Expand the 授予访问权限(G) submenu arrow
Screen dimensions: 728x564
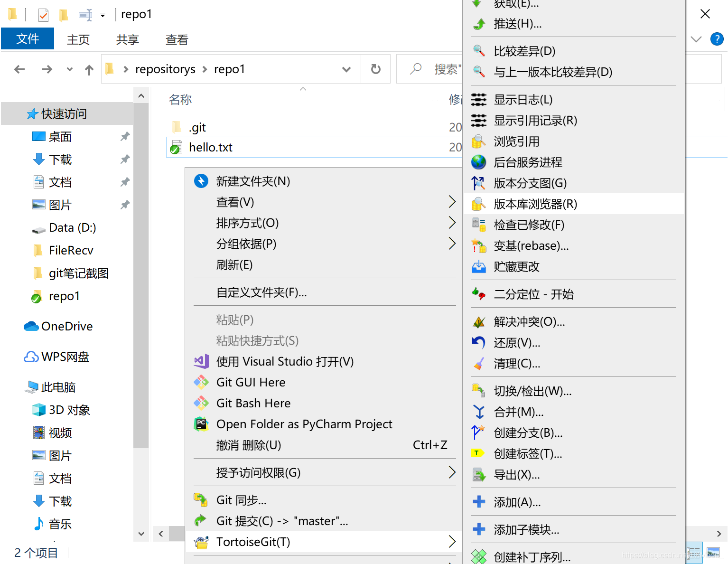coord(452,472)
